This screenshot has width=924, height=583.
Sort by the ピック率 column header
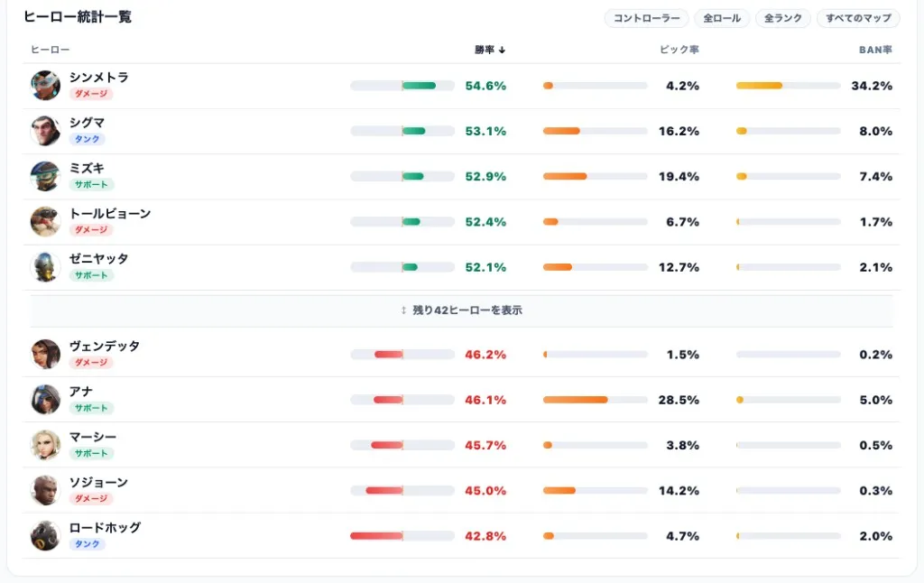coord(679,50)
